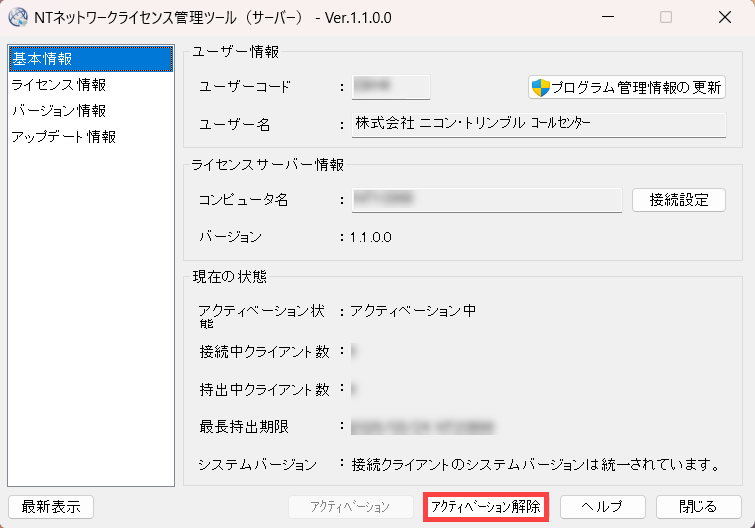
Task: Click the コンピュータ名 text field
Action: coord(487,200)
